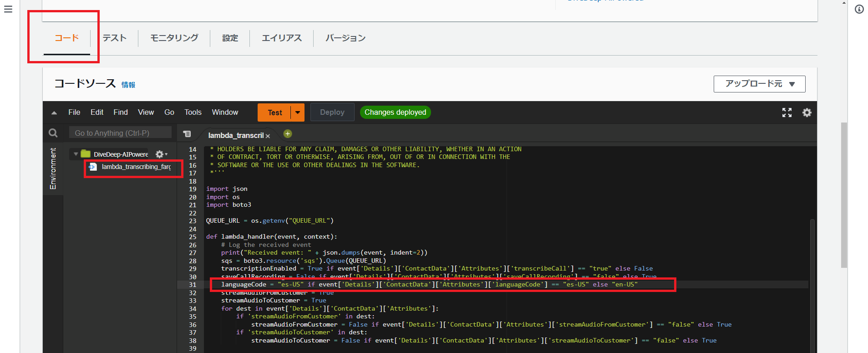868x353 pixels.
Task: Open the Edit menu
Action: [97, 113]
